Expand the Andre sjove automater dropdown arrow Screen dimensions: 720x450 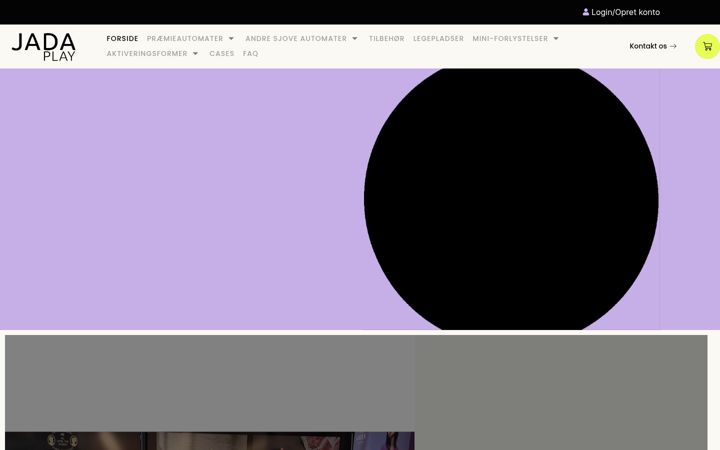point(354,39)
